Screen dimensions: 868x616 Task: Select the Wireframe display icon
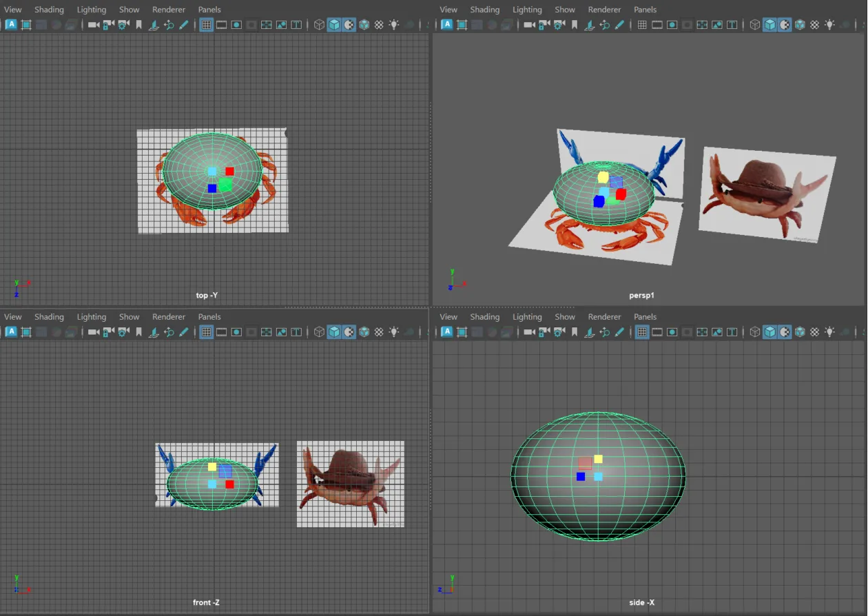(318, 24)
